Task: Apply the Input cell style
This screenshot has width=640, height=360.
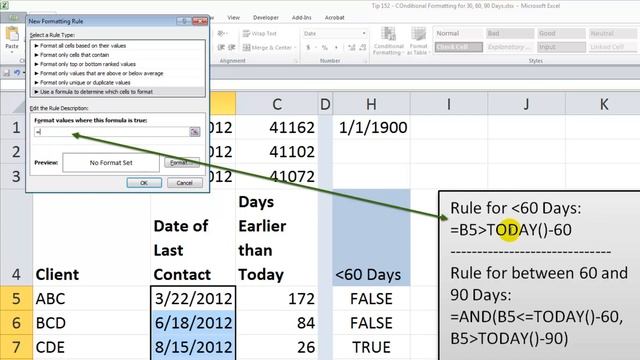Action: click(x=561, y=47)
